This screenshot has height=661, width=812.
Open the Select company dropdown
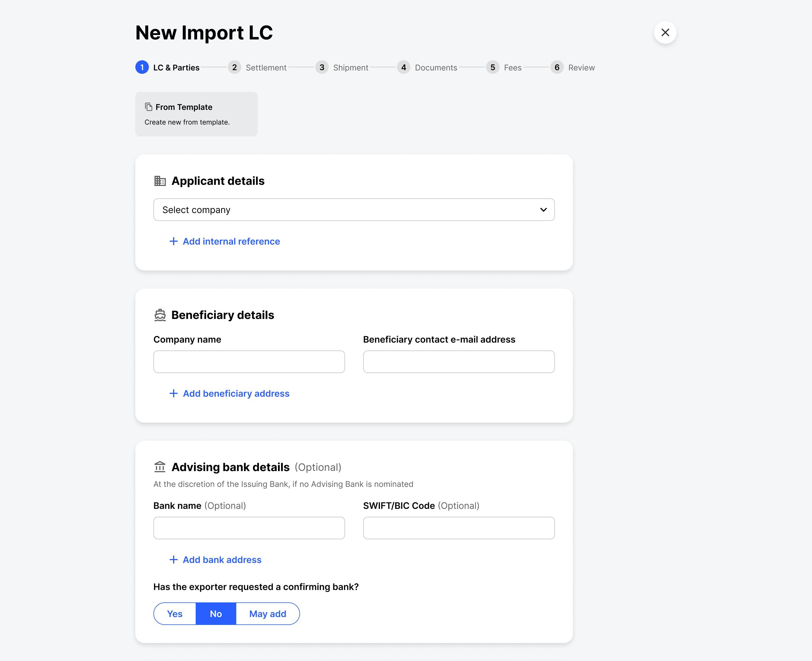354,210
